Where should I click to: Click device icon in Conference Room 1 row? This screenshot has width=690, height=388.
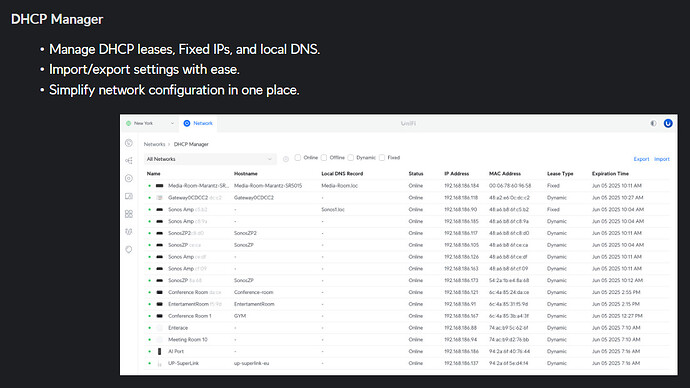(159, 316)
